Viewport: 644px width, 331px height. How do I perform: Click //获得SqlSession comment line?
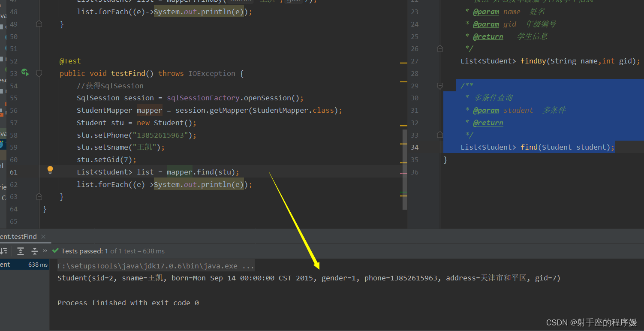point(110,86)
